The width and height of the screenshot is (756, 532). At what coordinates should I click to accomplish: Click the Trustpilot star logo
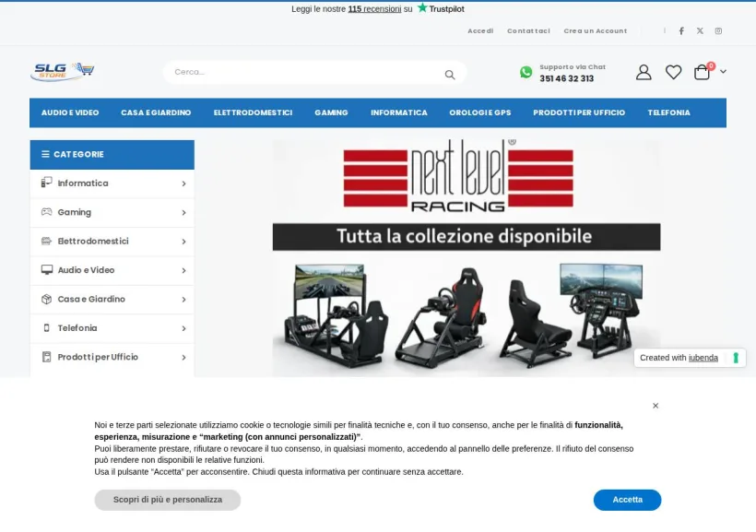422,7
